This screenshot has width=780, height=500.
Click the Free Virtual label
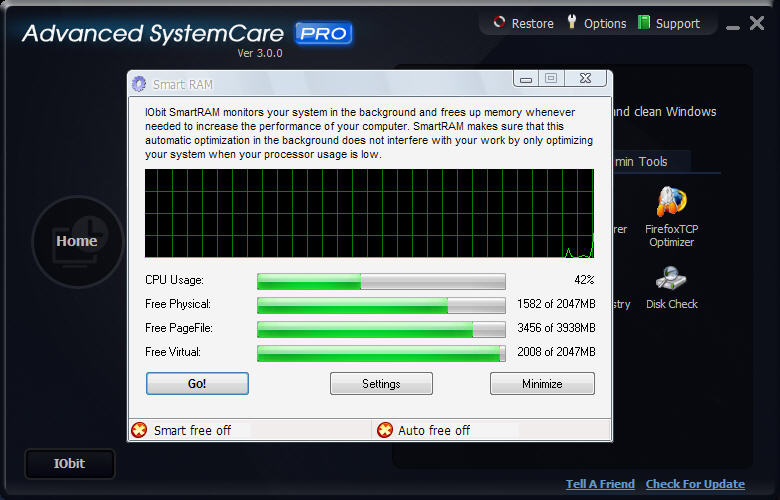(x=173, y=352)
